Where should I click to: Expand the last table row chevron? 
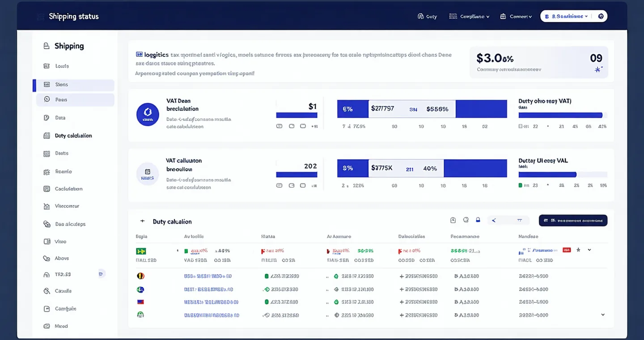tap(603, 315)
